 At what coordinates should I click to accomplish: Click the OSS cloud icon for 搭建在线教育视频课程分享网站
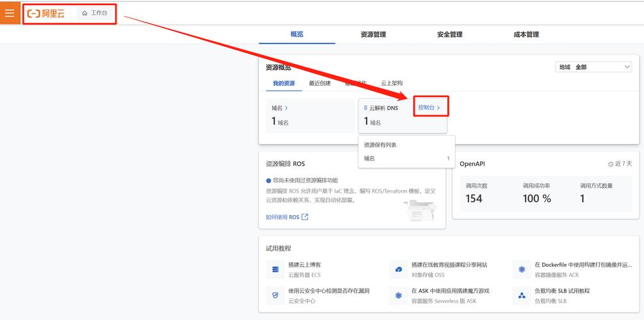click(399, 269)
